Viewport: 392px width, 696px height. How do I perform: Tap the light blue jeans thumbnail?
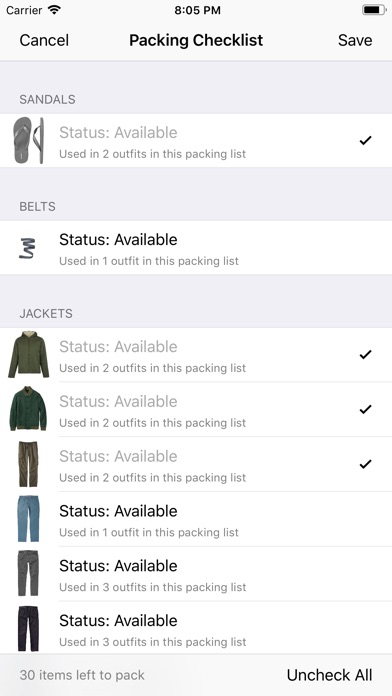coord(28,518)
